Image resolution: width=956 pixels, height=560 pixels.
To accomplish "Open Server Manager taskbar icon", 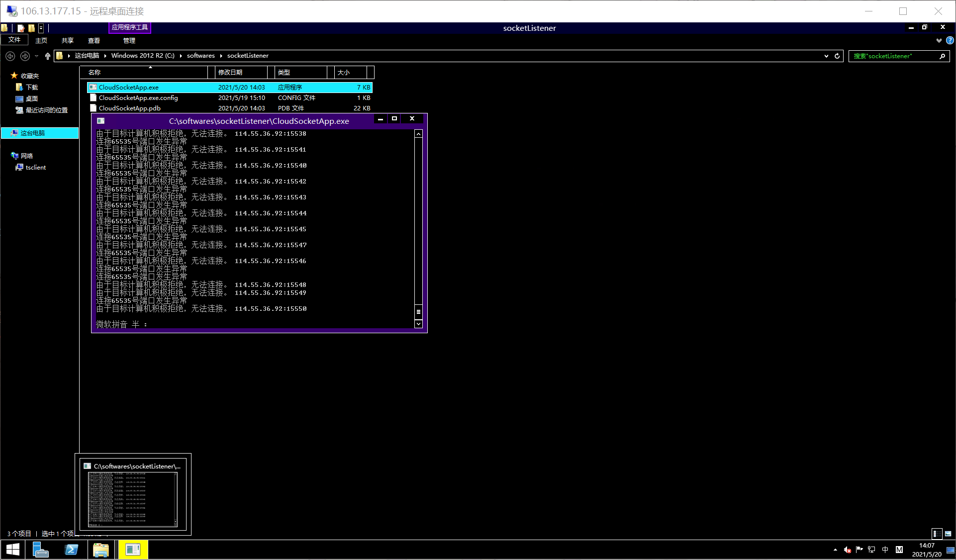I will tap(40, 550).
